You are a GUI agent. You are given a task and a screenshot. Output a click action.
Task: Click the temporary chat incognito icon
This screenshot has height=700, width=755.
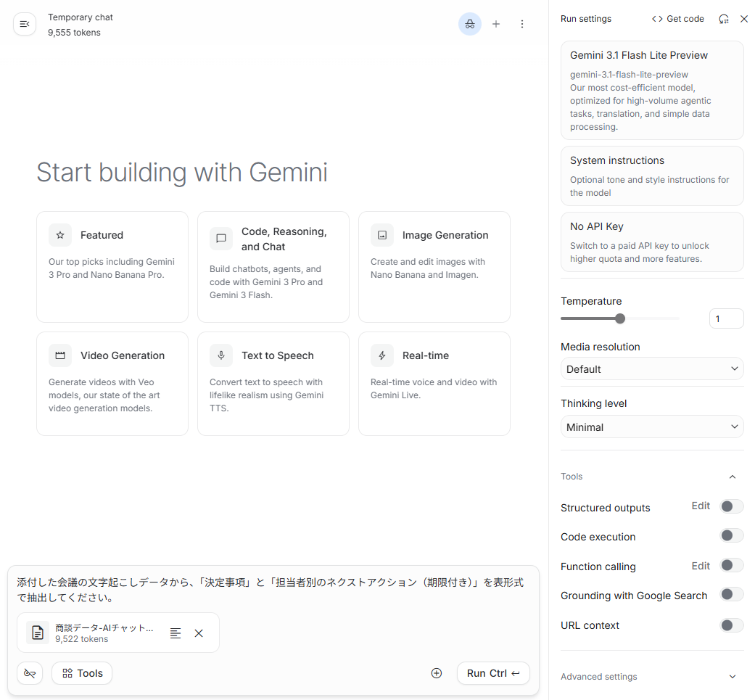(x=469, y=24)
